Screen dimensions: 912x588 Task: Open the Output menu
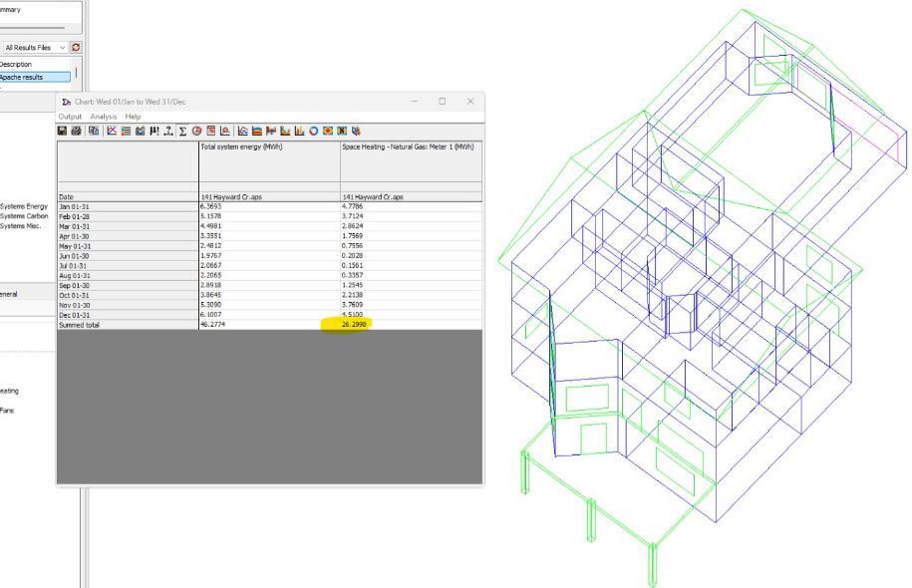tap(70, 117)
